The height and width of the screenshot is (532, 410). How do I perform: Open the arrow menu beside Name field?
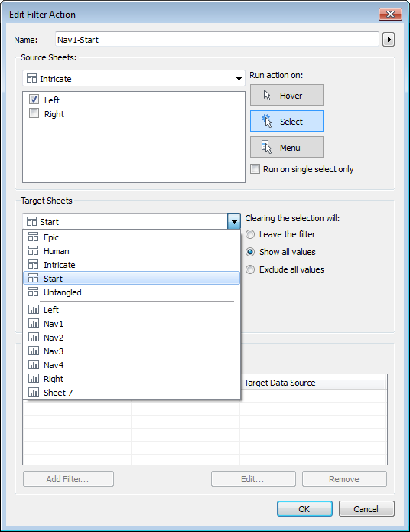tap(389, 40)
